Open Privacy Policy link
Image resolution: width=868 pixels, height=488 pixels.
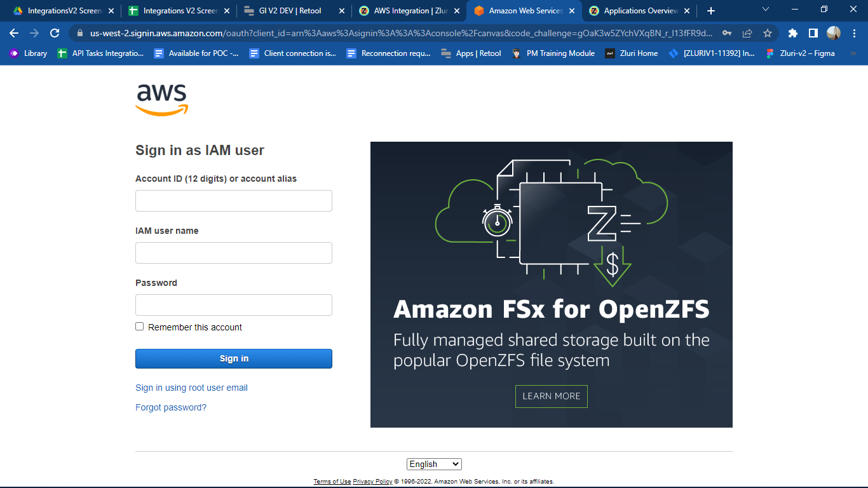372,482
